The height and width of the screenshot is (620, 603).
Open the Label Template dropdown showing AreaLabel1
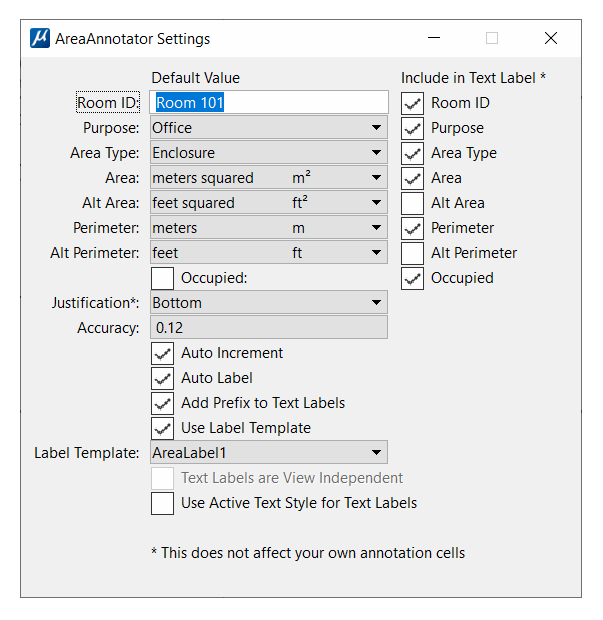[269, 452]
